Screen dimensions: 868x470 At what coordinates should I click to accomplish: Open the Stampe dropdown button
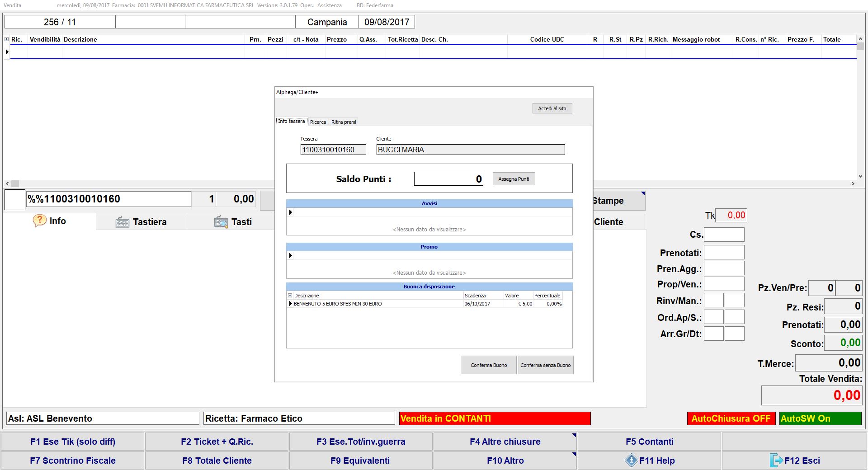pos(618,201)
